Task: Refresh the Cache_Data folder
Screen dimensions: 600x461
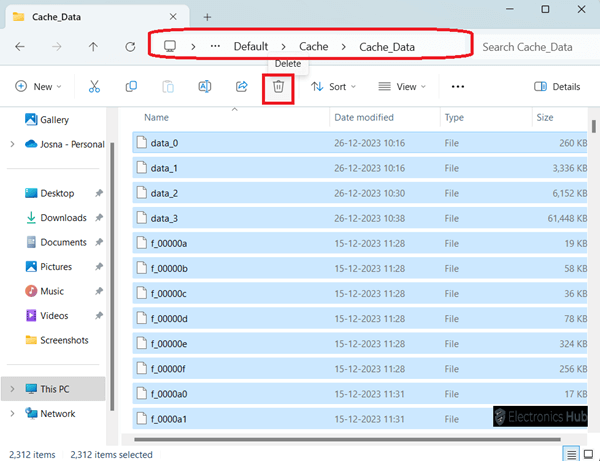Action: (130, 47)
